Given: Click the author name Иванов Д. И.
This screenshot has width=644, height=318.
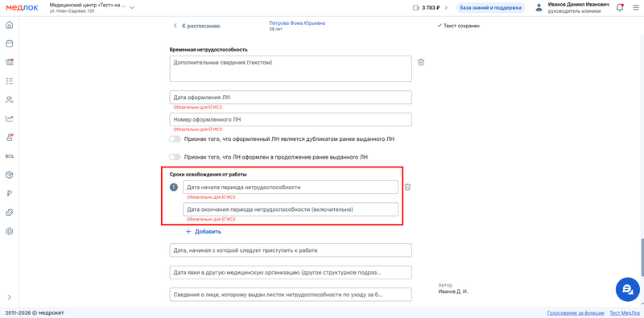Looking at the screenshot, I should (453, 291).
